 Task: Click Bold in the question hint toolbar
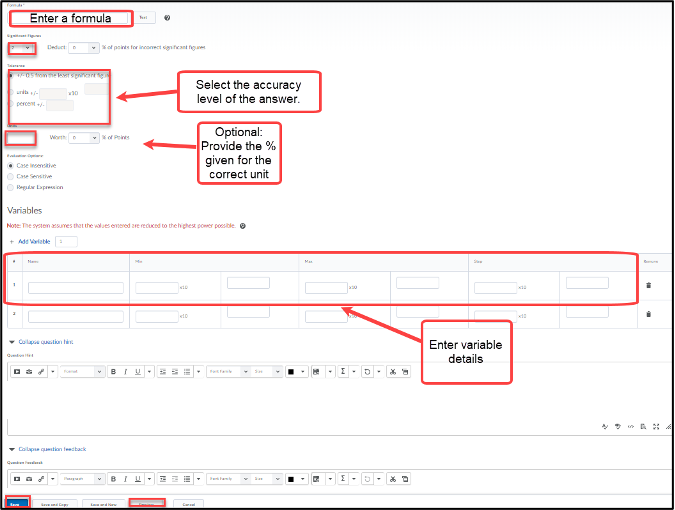(113, 371)
